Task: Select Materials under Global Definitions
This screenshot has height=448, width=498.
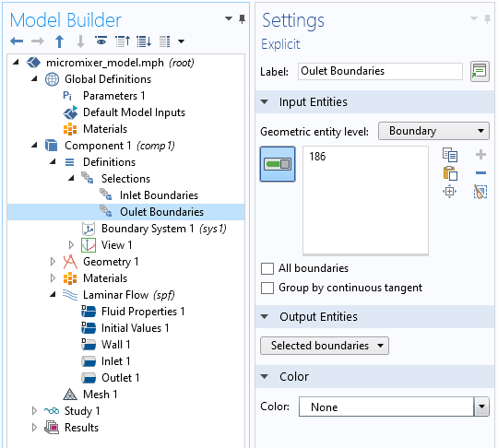Action: [x=105, y=128]
